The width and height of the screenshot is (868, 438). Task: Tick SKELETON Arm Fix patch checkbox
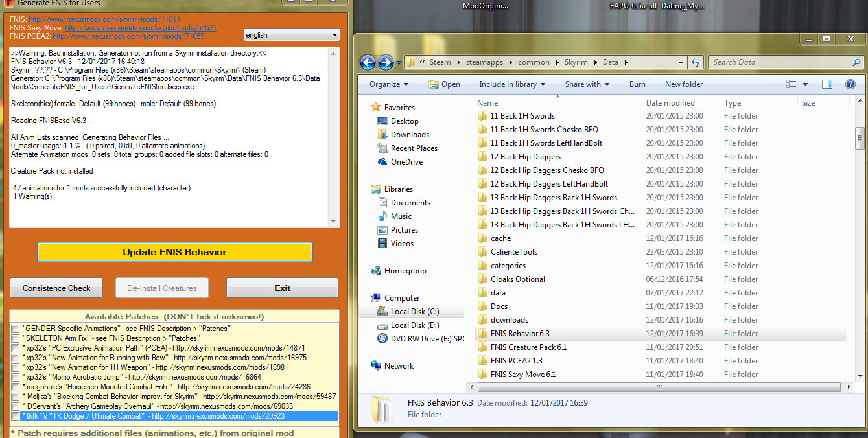(15, 339)
